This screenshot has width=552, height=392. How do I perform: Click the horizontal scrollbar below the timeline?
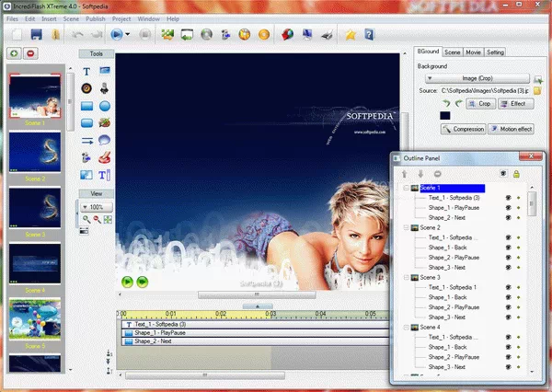click(205, 375)
